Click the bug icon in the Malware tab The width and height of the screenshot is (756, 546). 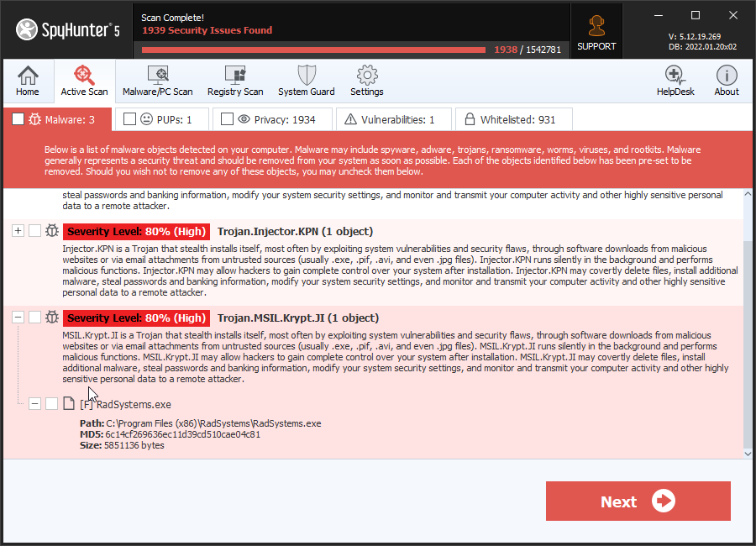(34, 119)
